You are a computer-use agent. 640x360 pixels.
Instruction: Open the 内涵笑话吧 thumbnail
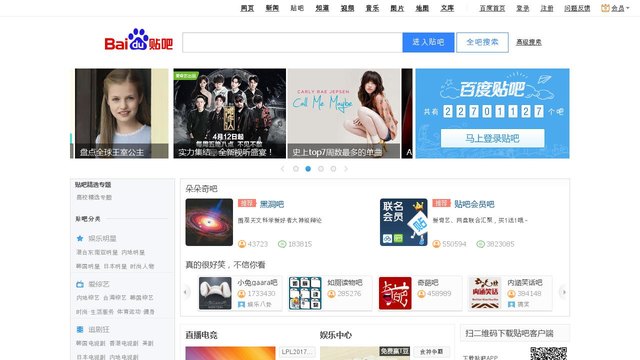tap(485, 293)
